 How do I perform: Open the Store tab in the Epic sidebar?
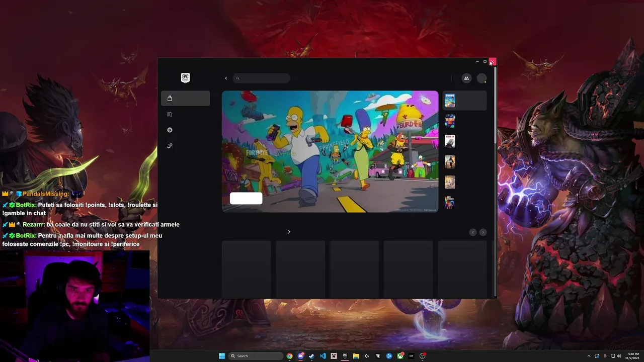(185, 98)
